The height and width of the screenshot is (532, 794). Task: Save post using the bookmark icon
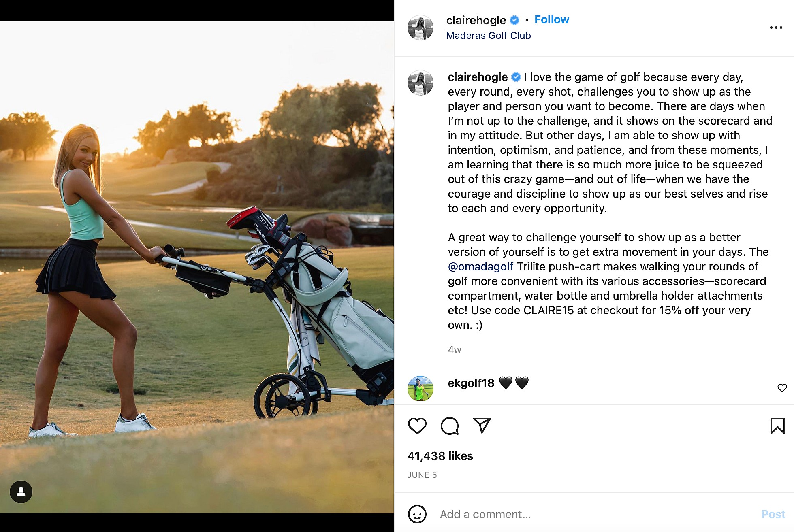click(x=777, y=426)
